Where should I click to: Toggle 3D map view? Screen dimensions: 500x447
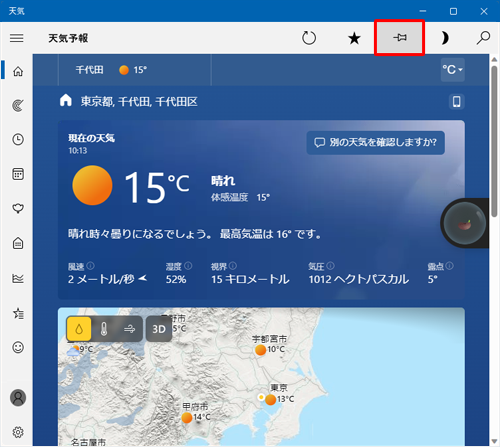coord(159,329)
